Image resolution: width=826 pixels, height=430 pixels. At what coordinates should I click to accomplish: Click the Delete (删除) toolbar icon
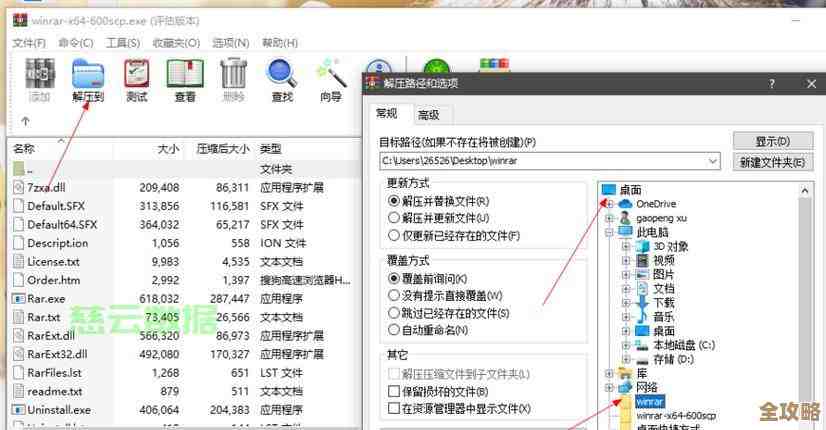pyautogui.click(x=233, y=74)
